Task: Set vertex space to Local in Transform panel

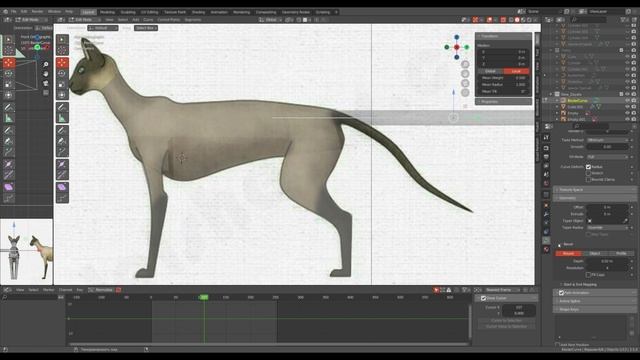Action: (x=516, y=71)
